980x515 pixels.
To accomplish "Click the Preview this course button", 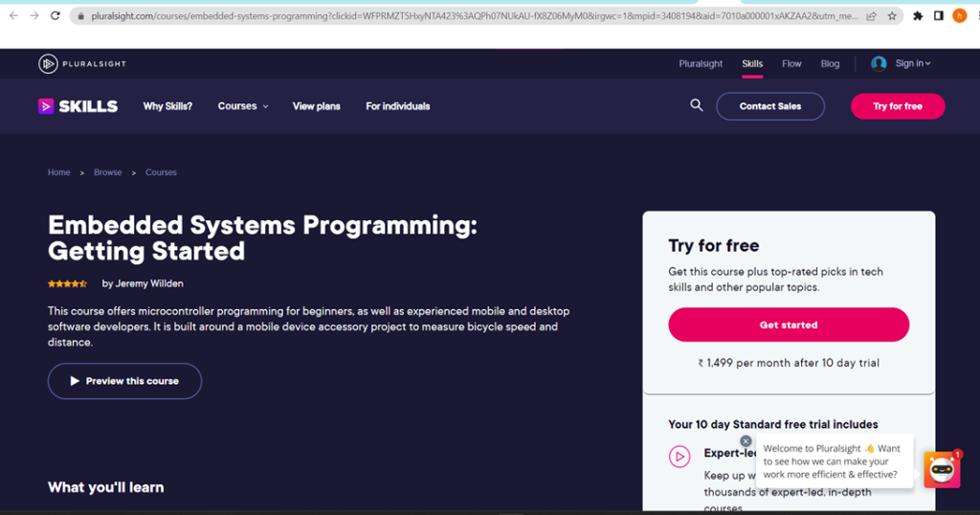I will click(125, 381).
